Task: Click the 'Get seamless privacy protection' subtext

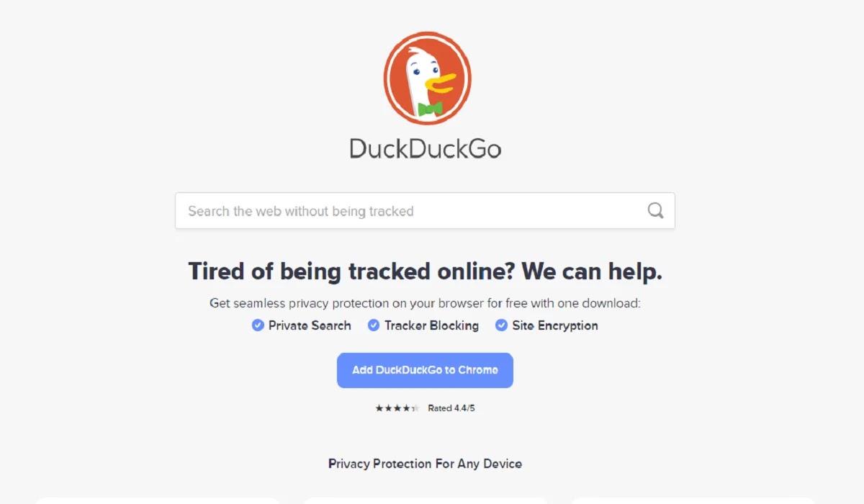Action: pyautogui.click(x=425, y=303)
